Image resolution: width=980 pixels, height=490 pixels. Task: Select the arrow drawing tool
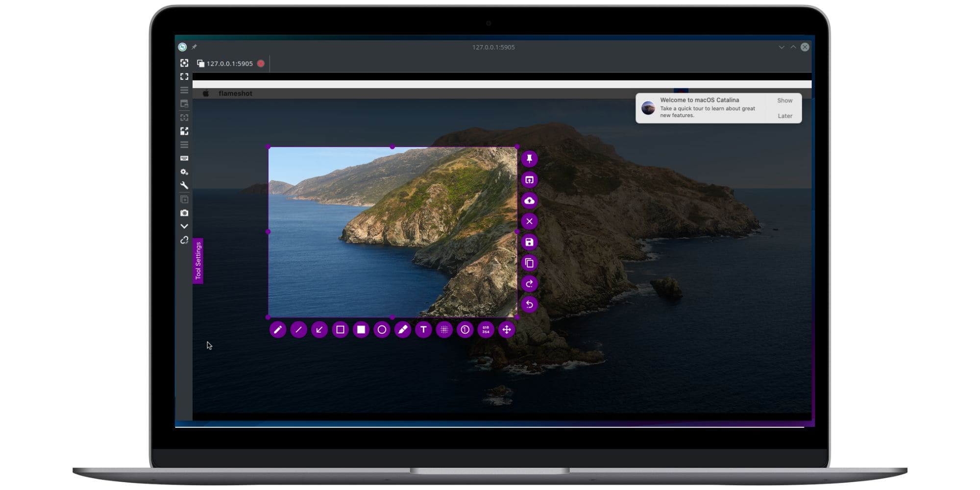319,330
